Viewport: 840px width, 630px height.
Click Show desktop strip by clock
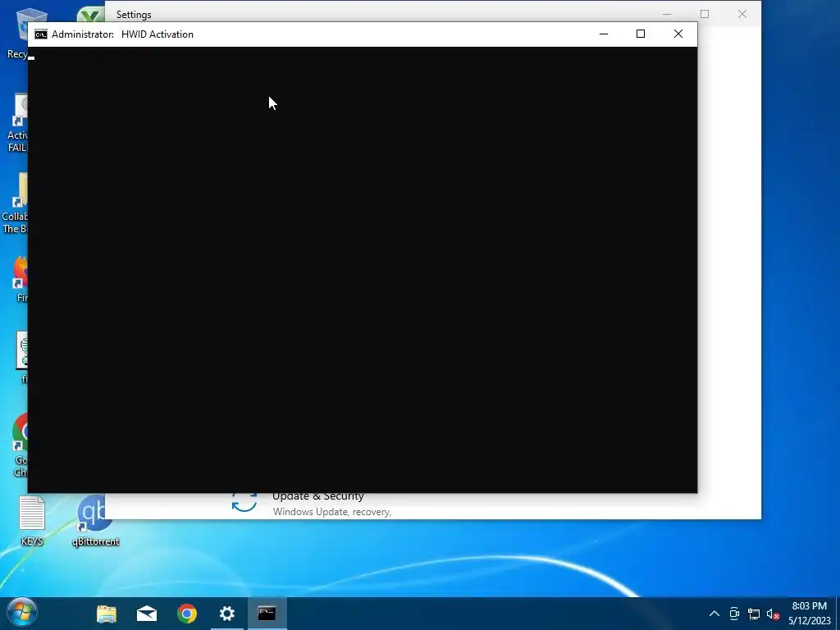(x=838, y=614)
